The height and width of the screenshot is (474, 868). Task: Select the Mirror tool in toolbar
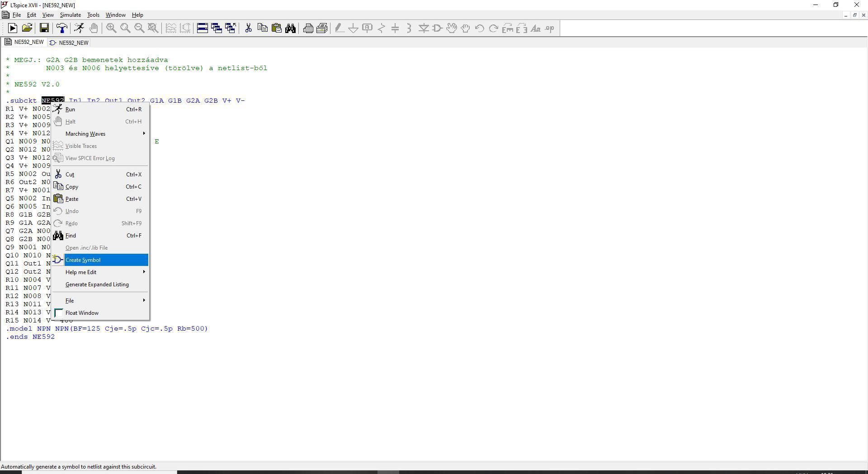[x=522, y=28]
